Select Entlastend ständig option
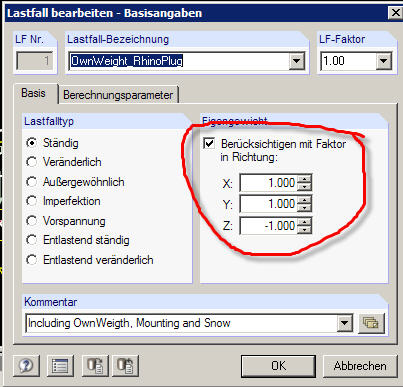 coord(31,240)
